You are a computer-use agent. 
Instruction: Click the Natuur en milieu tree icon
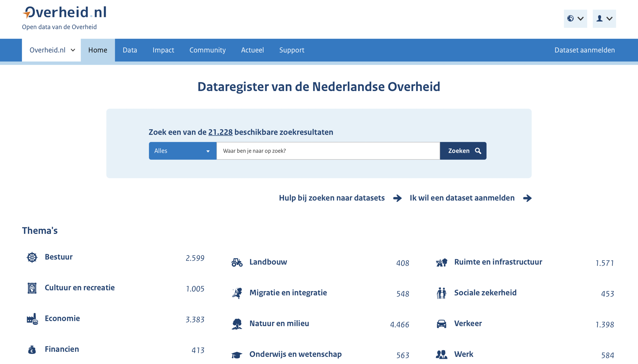pyautogui.click(x=237, y=324)
